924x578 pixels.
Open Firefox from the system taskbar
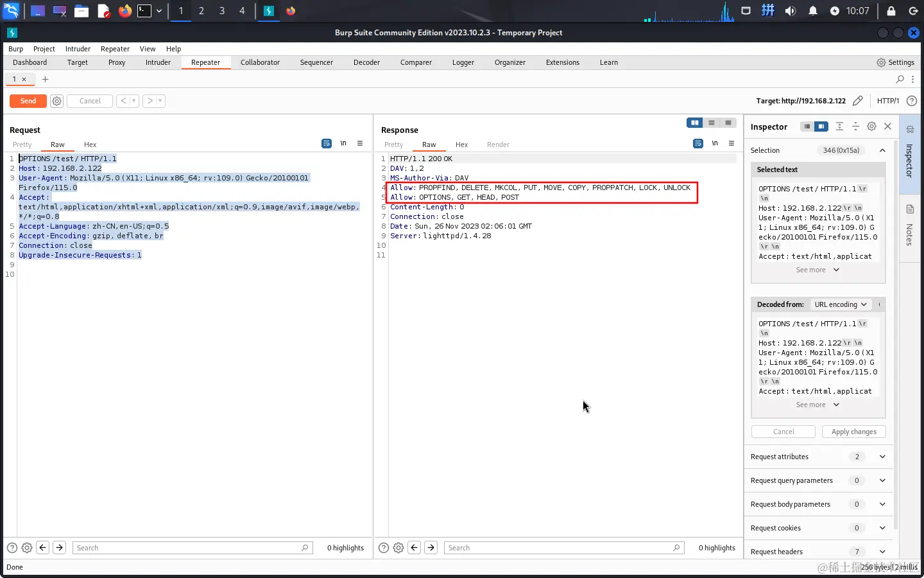pyautogui.click(x=125, y=11)
